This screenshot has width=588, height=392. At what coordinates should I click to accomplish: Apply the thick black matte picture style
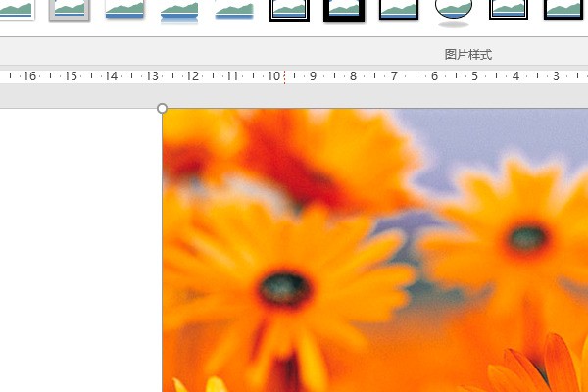click(344, 10)
